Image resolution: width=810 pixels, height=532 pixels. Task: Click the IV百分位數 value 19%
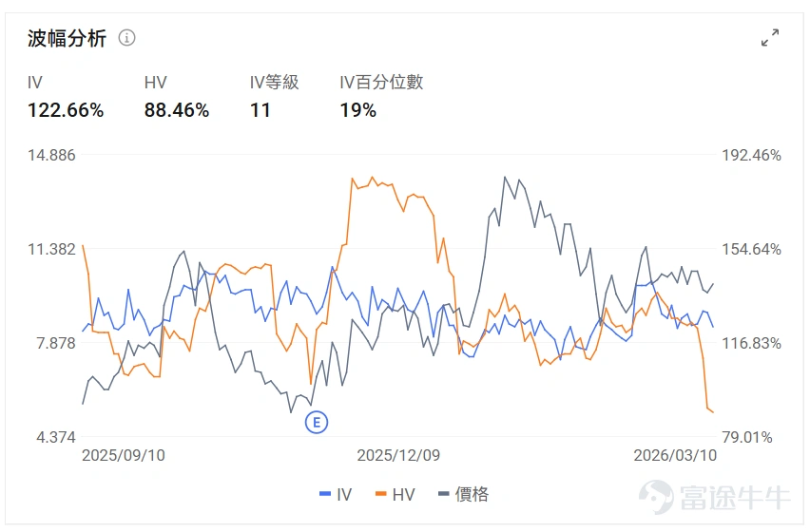pos(358,110)
